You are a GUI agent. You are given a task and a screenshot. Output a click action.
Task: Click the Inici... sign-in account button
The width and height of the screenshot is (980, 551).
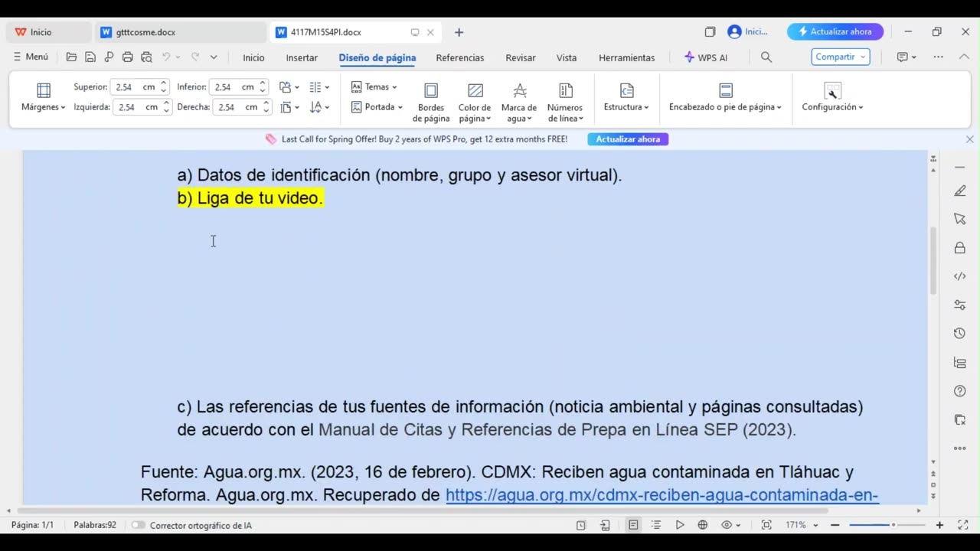click(748, 31)
